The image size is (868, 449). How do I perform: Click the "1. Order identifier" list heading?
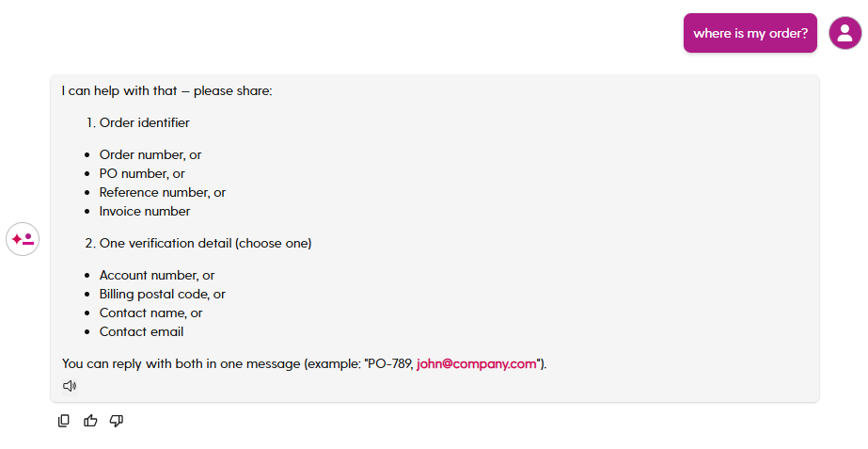pyautogui.click(x=137, y=122)
